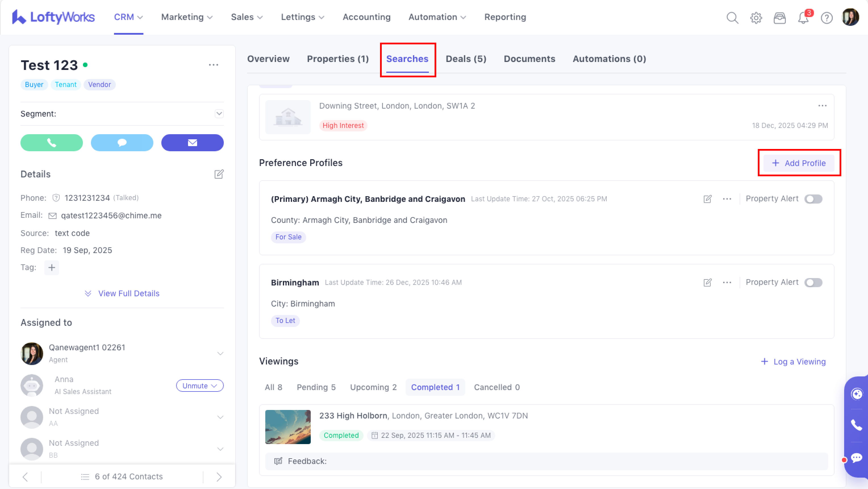Open View Full Details link
This screenshot has height=489, width=868.
click(128, 293)
